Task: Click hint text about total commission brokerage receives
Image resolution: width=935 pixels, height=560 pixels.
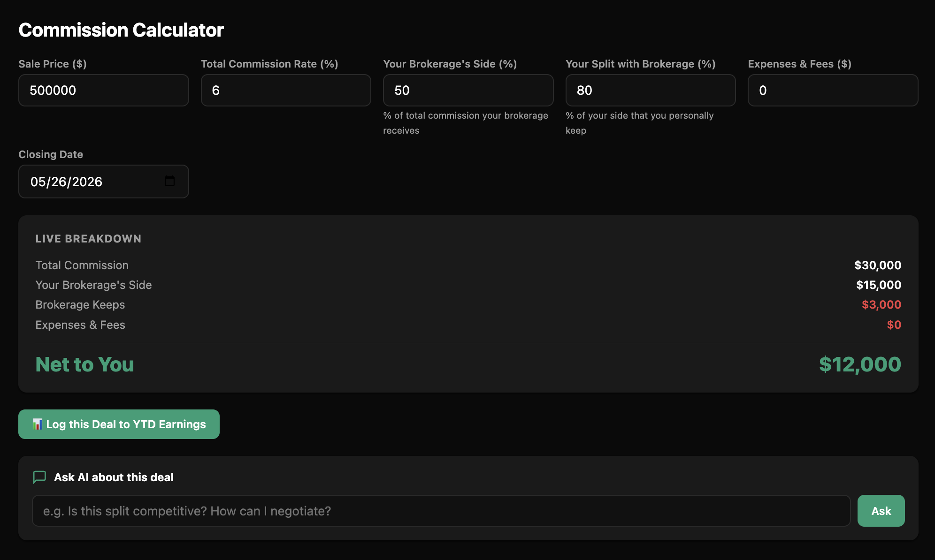Action: click(x=465, y=123)
